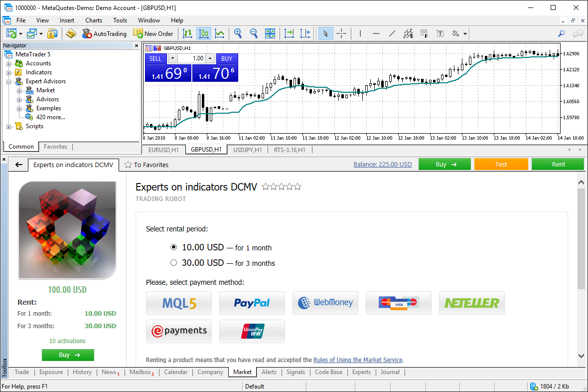Select the crosshair tool

[341, 34]
